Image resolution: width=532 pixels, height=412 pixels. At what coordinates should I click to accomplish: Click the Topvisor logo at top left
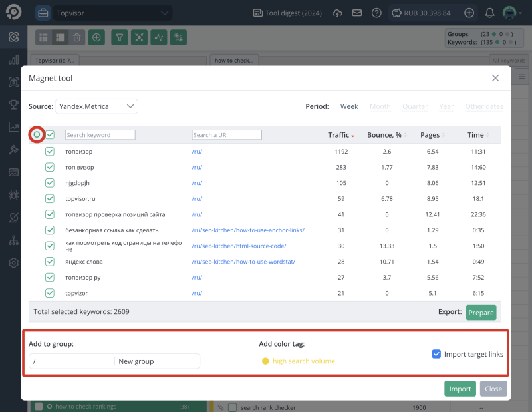pyautogui.click(x=13, y=12)
